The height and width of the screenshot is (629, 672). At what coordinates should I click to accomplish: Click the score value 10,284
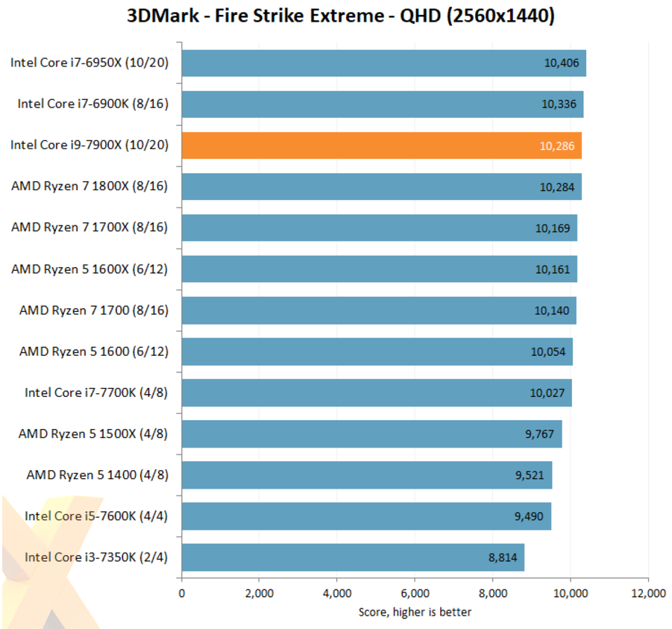click(x=556, y=187)
